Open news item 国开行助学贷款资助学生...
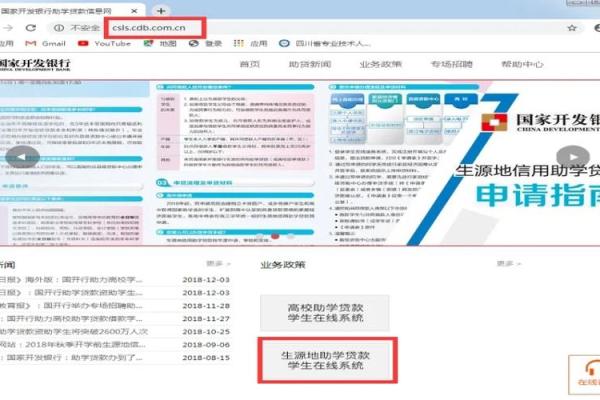This screenshot has width=600, height=400. coord(71,293)
